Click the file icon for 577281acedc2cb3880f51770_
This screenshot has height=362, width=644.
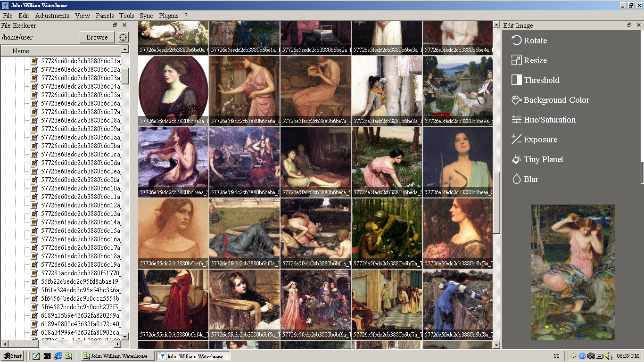(x=34, y=273)
